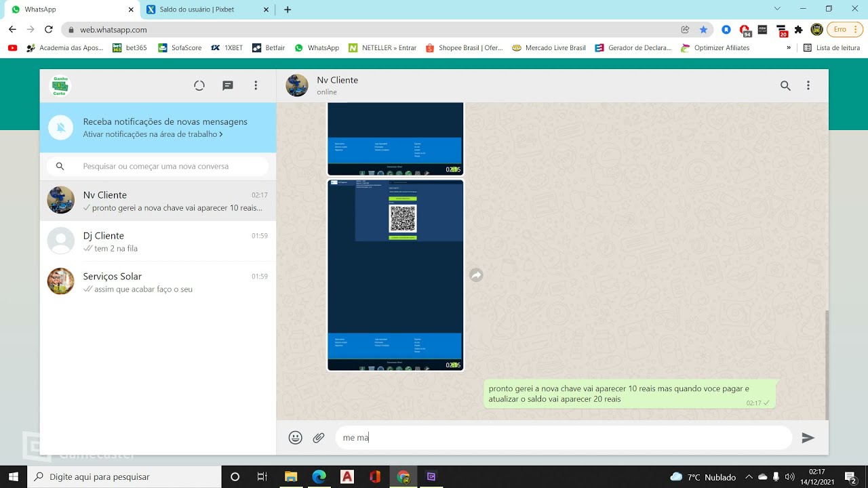This screenshot has height=488, width=868.
Task: Open the NETELLER Entrar bookmark
Action: point(382,48)
